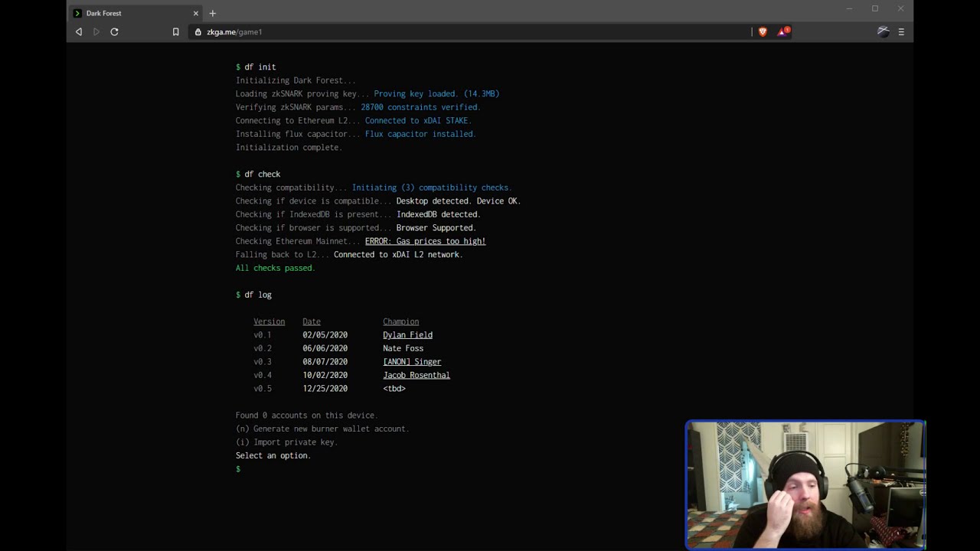Image resolution: width=980 pixels, height=551 pixels.
Task: Click the "Champion" column header
Action: [x=400, y=321]
